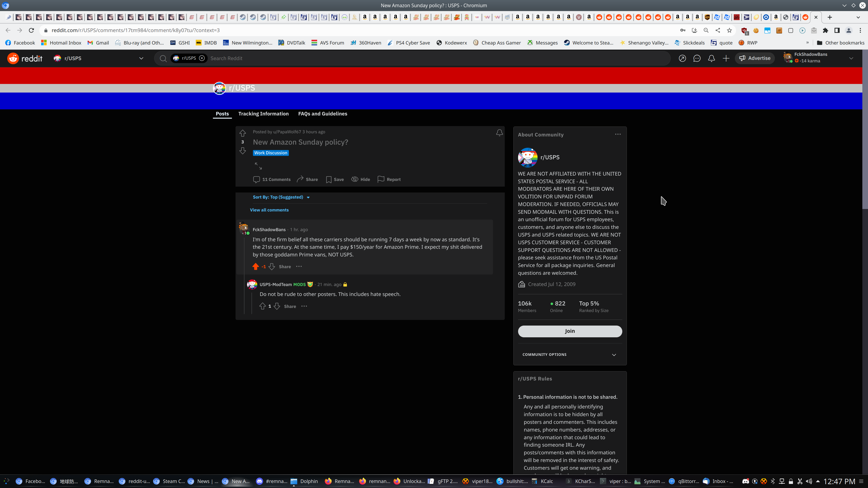This screenshot has height=488, width=868.
Task: Open the Popular arrow icon in header
Action: pos(682,58)
